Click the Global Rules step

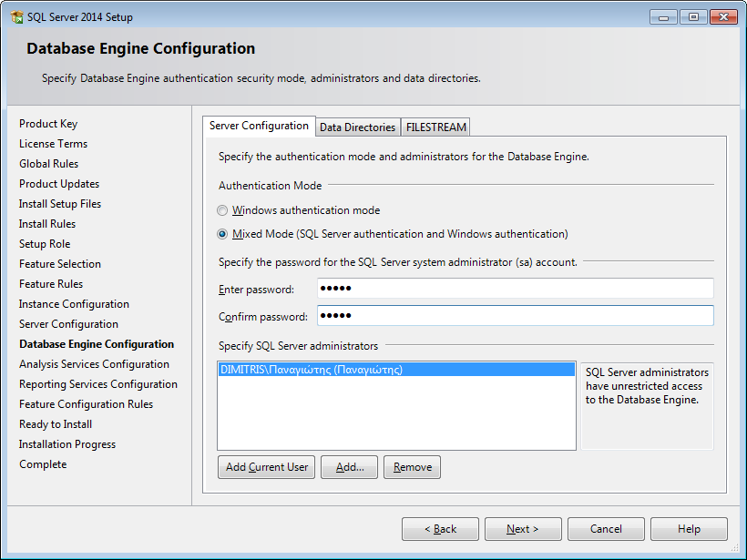tap(48, 164)
